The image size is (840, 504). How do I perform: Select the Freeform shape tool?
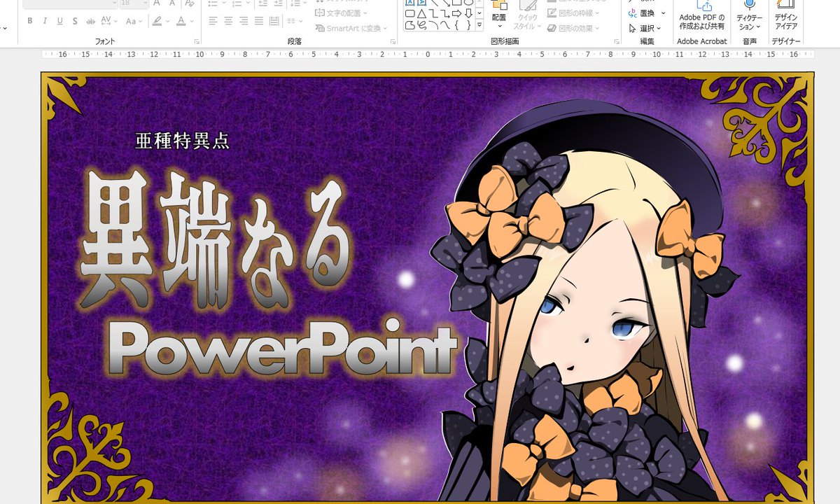(410, 26)
